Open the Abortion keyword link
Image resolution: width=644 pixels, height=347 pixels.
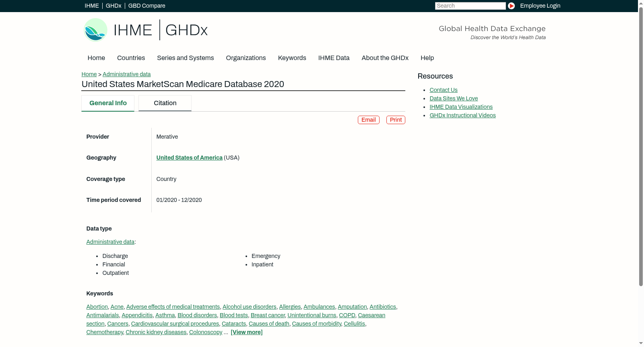pos(97,307)
